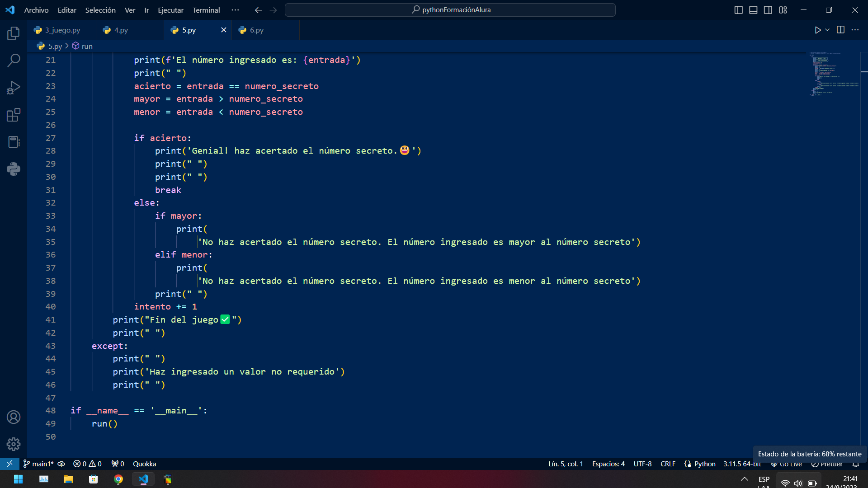Image resolution: width=868 pixels, height=488 pixels.
Task: Run the Python file with play button
Action: click(818, 30)
